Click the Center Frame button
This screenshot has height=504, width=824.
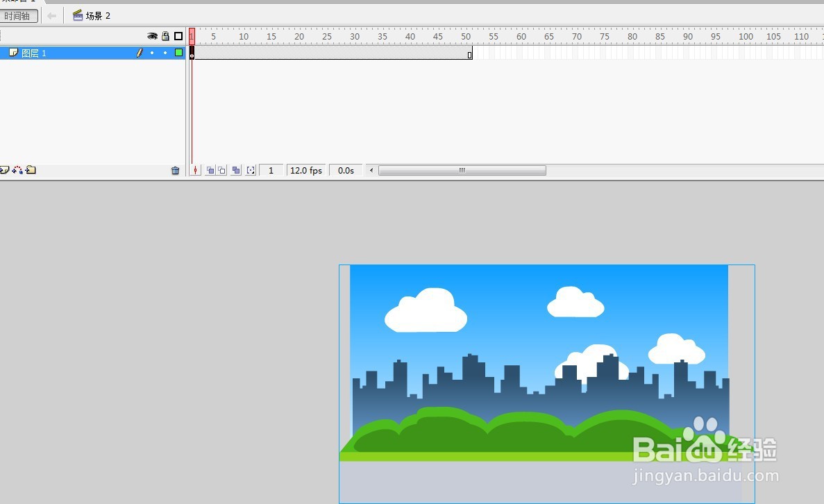[x=196, y=170]
